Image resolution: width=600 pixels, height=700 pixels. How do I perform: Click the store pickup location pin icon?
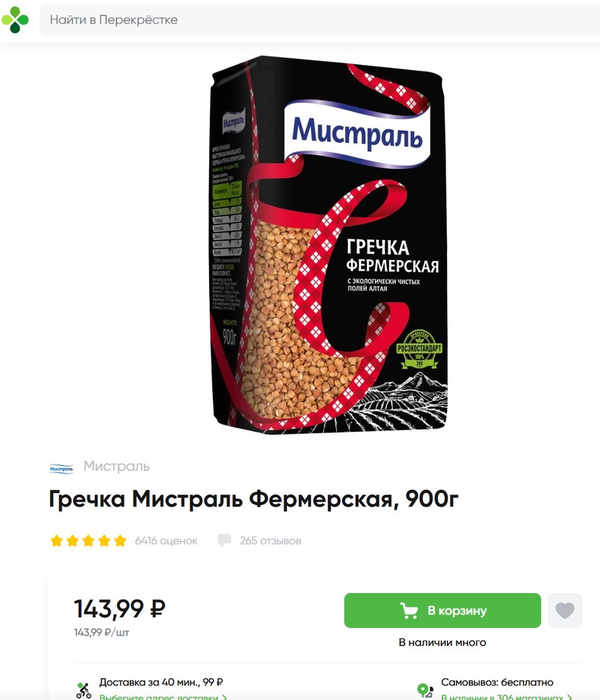pyautogui.click(x=425, y=690)
